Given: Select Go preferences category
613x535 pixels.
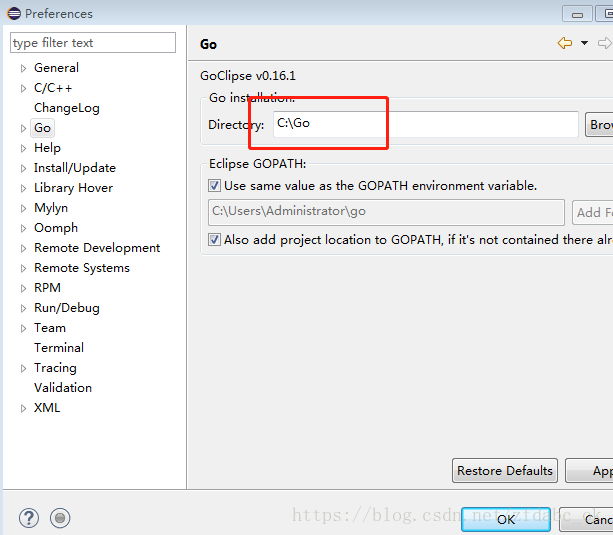Looking at the screenshot, I should (x=42, y=128).
